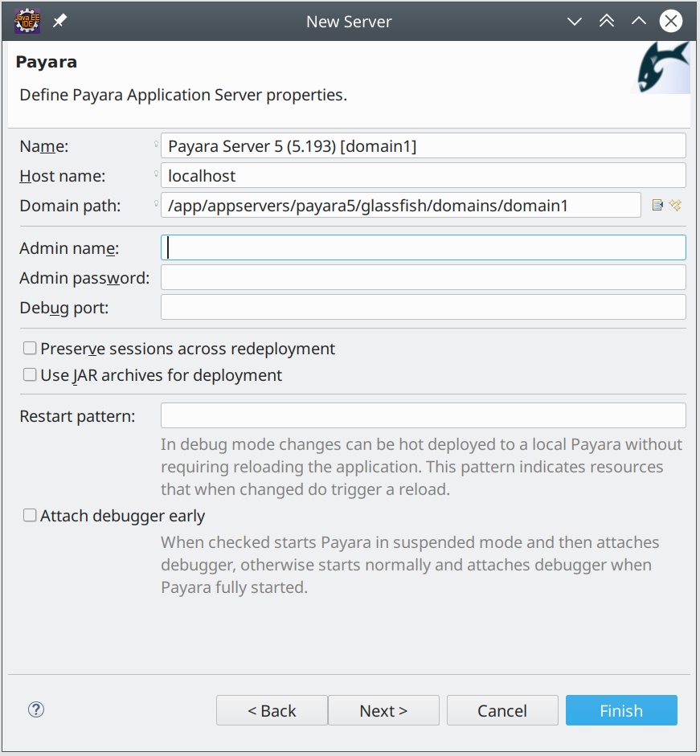Edit the Domain path text field

coord(401,206)
